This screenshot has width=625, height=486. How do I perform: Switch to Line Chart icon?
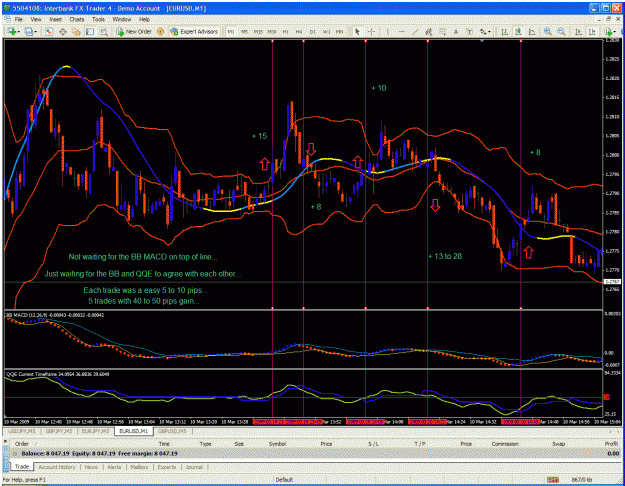[532, 31]
